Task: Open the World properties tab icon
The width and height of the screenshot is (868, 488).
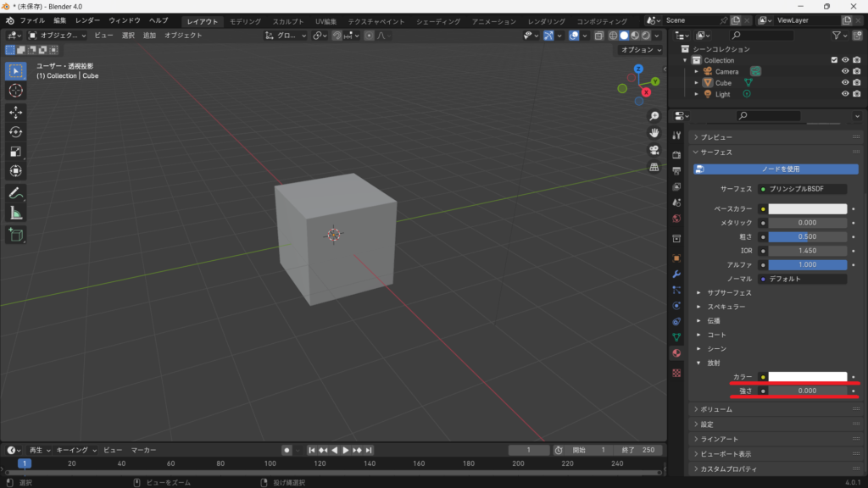Action: tap(676, 219)
